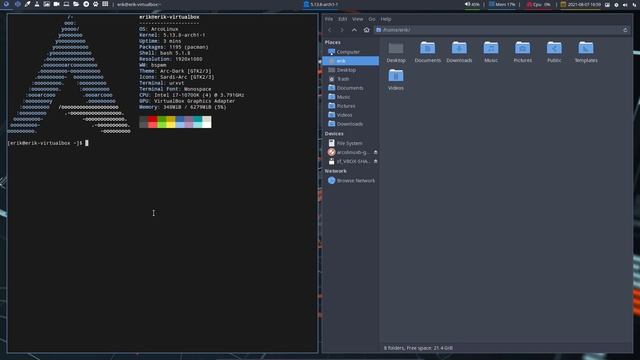Select the Desktop folder icon
The height and width of the screenshot is (360, 640).
pos(396,52)
